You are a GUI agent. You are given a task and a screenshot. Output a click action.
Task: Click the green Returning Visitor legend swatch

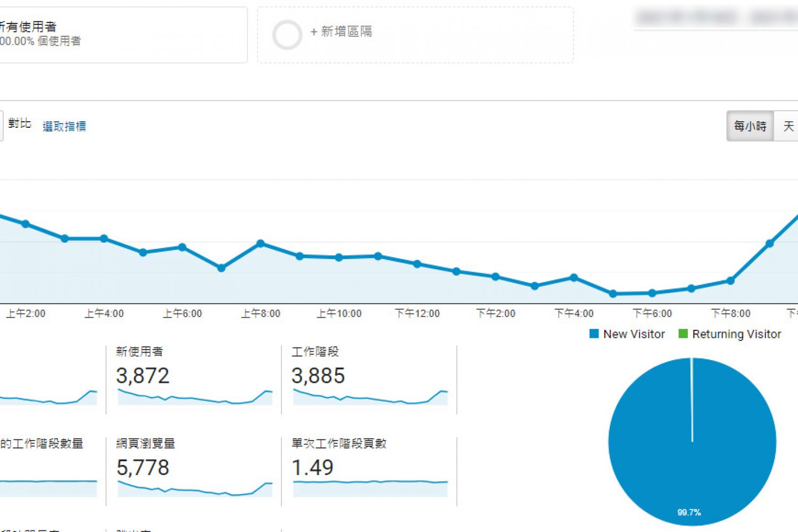[x=683, y=334]
